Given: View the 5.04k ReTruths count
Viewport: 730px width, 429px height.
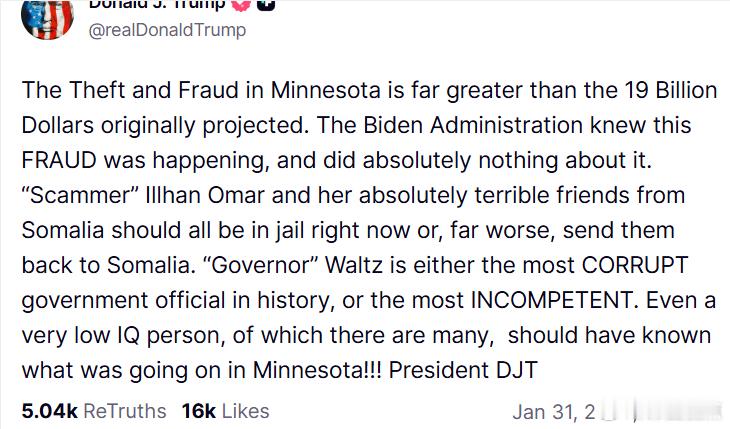Looking at the screenshot, I should pos(49,410).
